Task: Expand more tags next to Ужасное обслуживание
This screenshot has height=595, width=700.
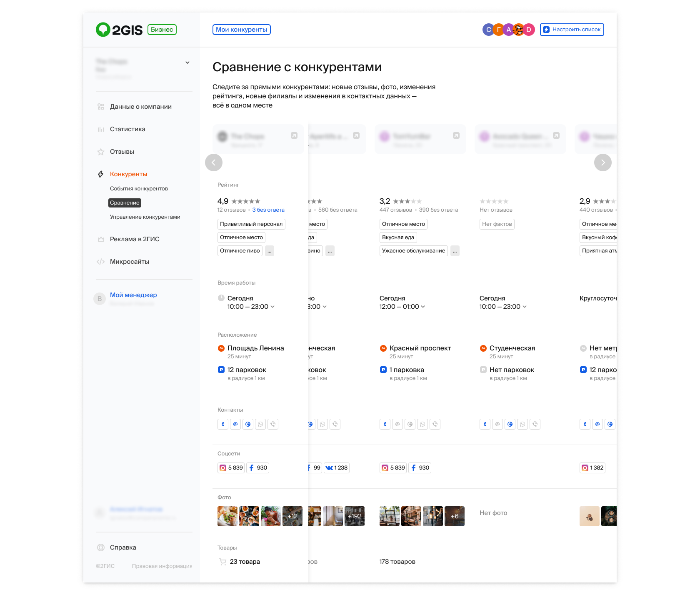Action: [x=455, y=251]
